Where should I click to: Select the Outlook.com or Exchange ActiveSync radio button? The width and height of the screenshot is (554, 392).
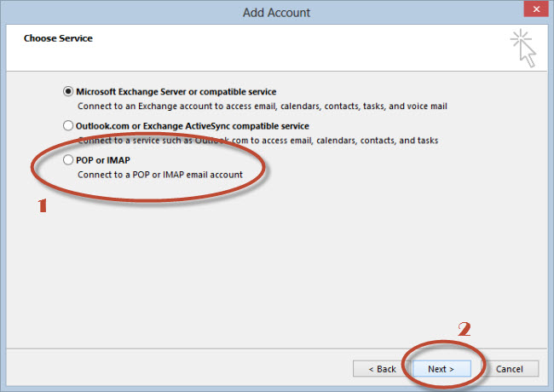68,125
